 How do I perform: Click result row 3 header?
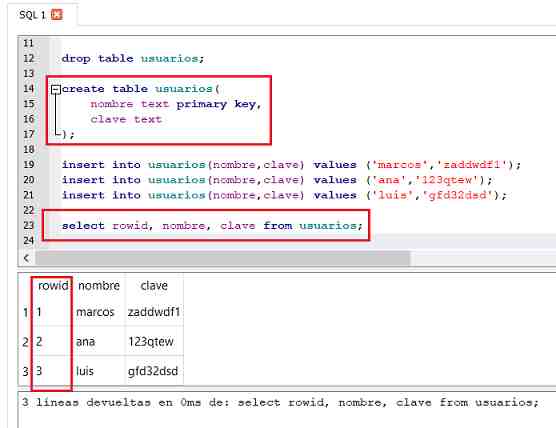[25, 371]
